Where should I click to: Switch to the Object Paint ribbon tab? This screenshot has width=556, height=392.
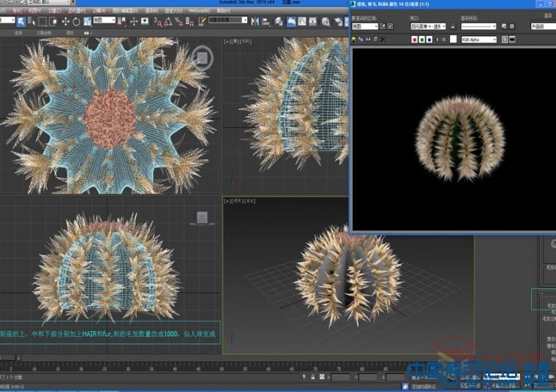45,33
